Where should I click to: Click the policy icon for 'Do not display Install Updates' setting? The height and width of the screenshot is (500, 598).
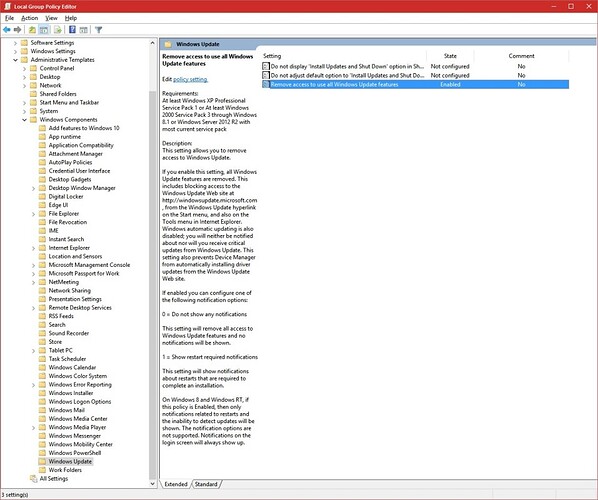(x=266, y=66)
